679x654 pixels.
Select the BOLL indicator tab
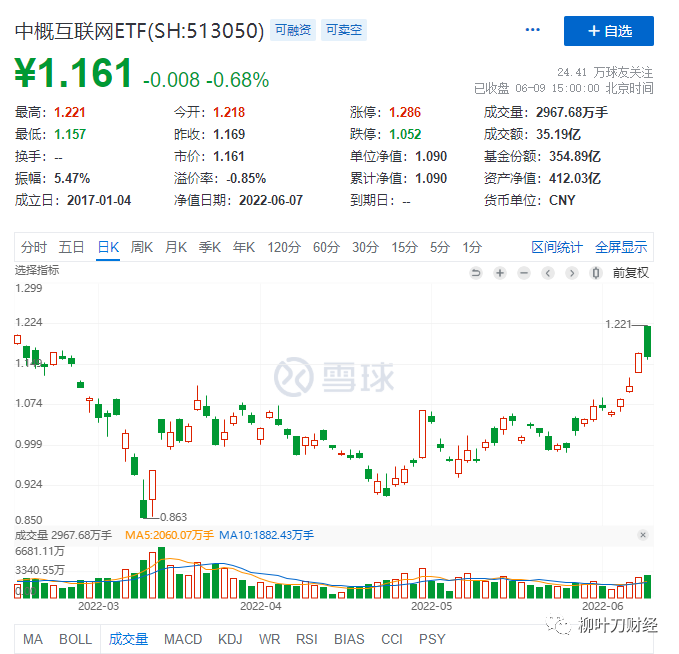click(75, 639)
